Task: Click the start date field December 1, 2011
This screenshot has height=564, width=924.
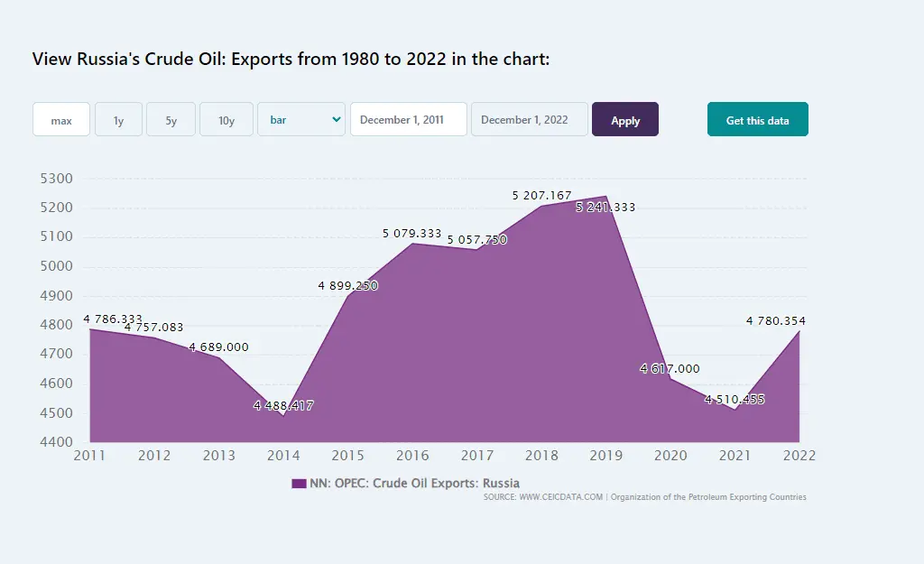Action: click(408, 119)
